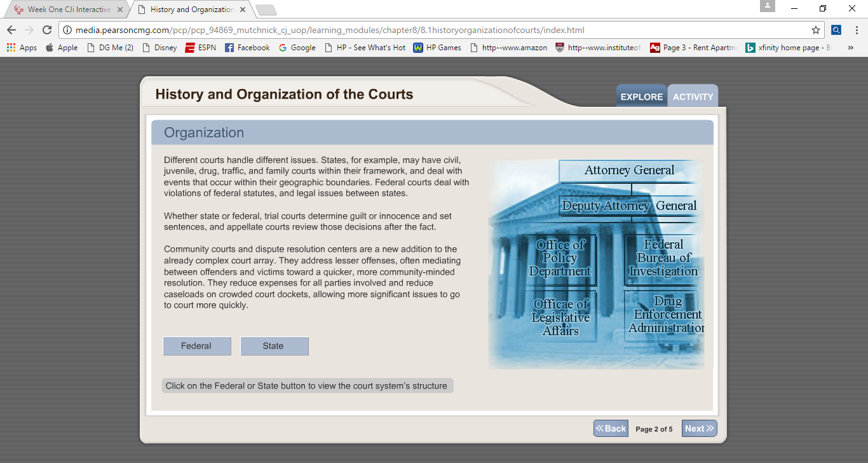Image resolution: width=868 pixels, height=463 pixels.
Task: Open Chrome three-dot menu
Action: coord(856,30)
